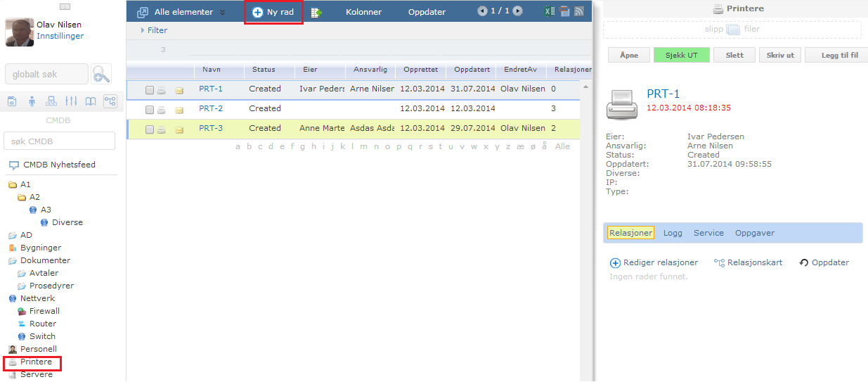Click the Ny rad button
Screen dimensions: 868x382
click(273, 12)
